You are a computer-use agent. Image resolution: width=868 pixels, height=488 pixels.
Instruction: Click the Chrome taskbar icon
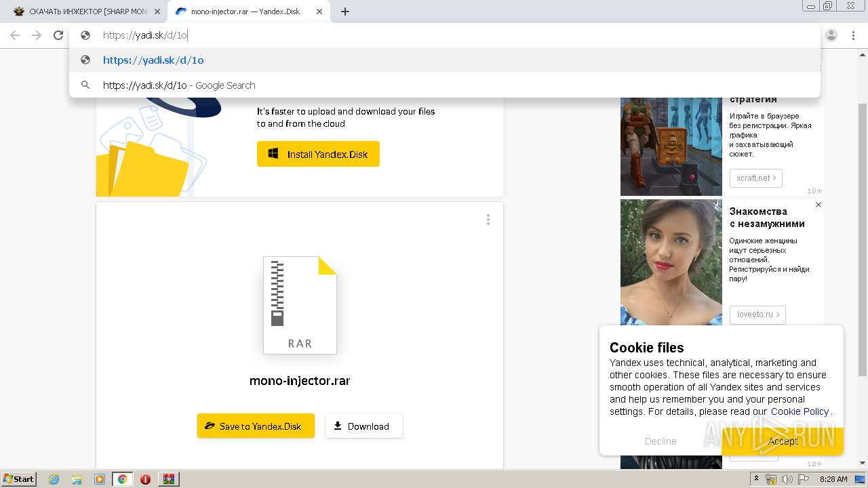point(122,479)
